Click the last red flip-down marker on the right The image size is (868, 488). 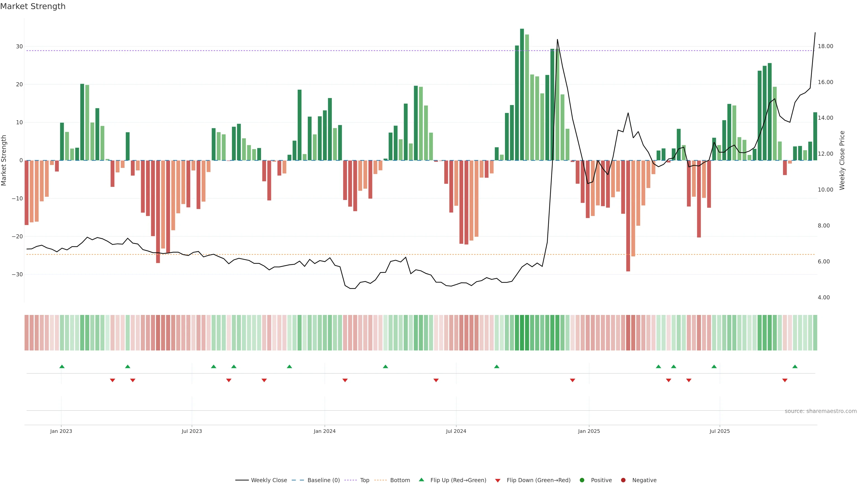tap(785, 380)
